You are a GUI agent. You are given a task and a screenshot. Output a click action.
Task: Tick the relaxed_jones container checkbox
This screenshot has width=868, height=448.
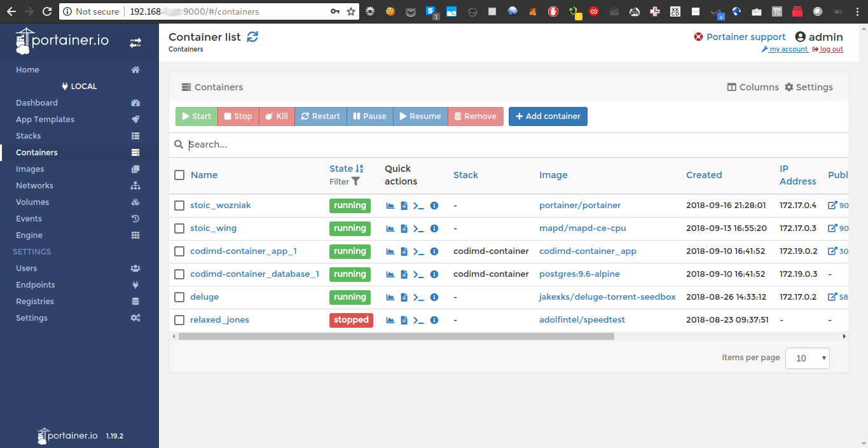pyautogui.click(x=179, y=320)
